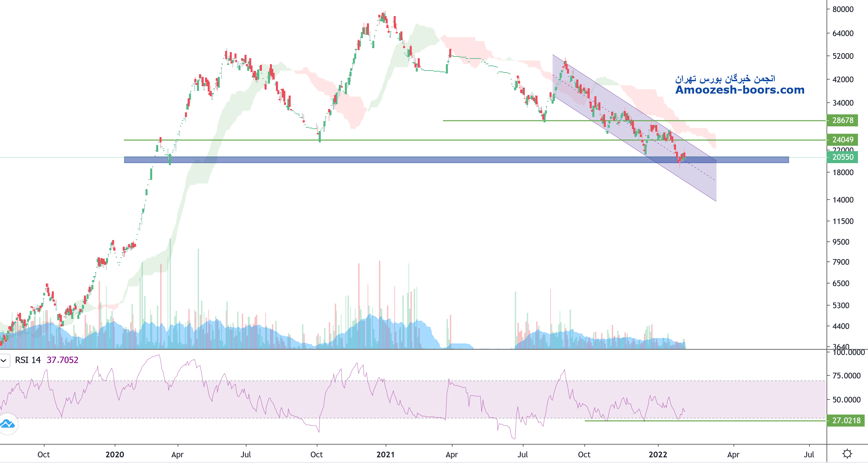Open chart settings gear icon
The height and width of the screenshot is (463, 868).
pos(847,454)
